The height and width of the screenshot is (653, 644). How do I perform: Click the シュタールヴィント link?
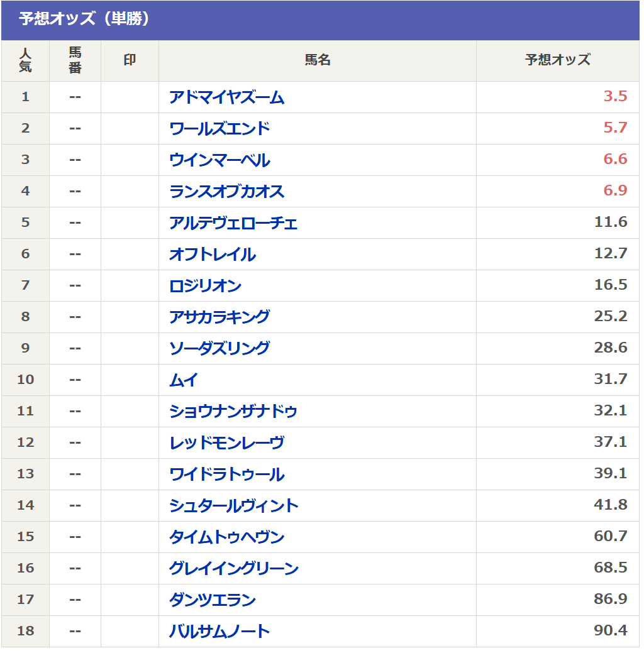(233, 506)
